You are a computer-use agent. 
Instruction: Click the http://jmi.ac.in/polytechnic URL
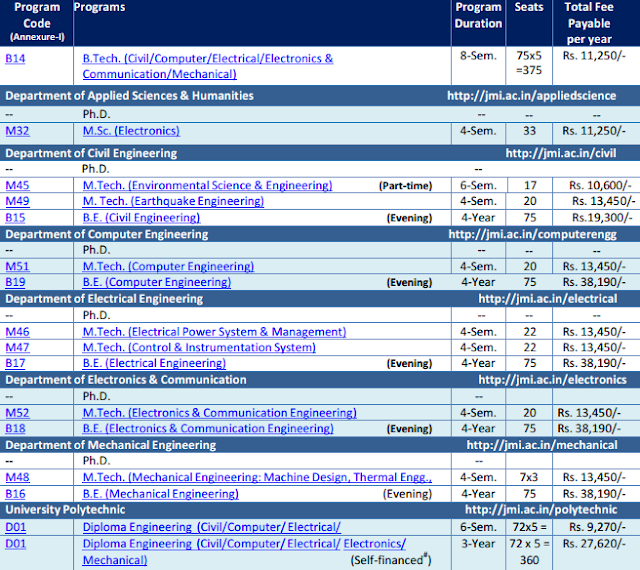click(x=541, y=510)
